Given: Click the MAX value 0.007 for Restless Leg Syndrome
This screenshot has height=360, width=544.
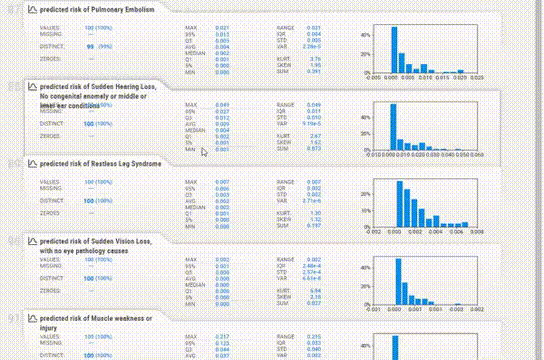Looking at the screenshot, I should click(222, 182).
